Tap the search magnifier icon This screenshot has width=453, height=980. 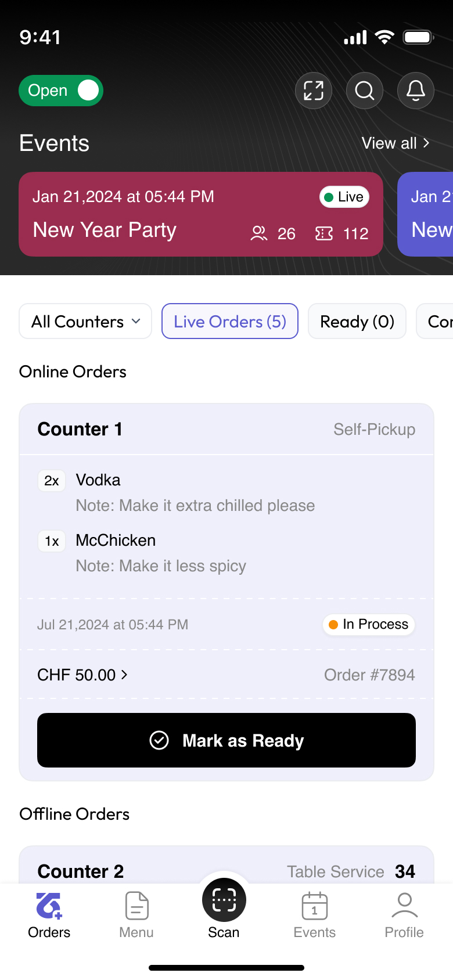coord(365,91)
